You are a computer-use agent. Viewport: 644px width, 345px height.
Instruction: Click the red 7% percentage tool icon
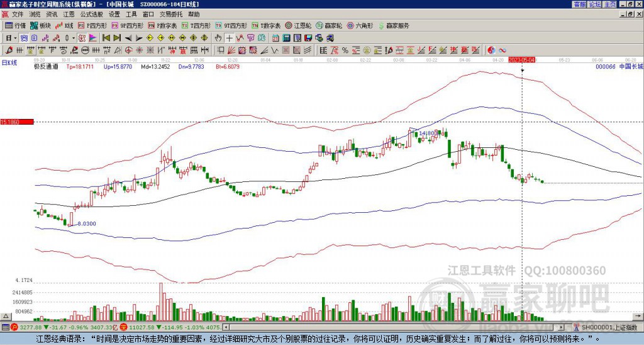pyautogui.click(x=335, y=50)
